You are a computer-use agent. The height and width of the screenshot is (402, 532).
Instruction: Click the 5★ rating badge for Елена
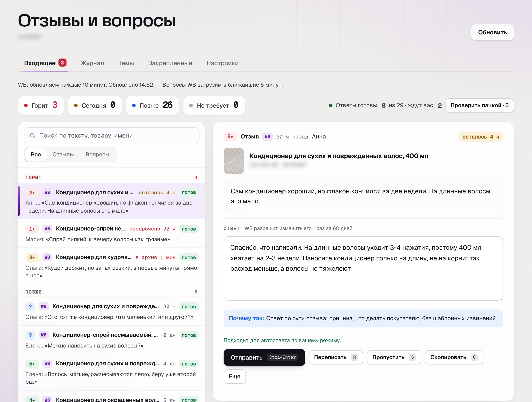(x=32, y=364)
